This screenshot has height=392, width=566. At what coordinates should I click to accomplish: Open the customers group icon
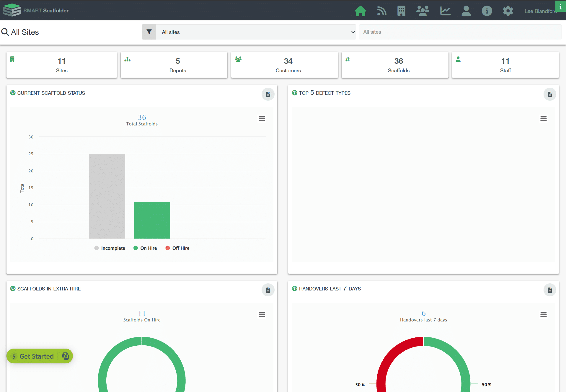pos(423,11)
